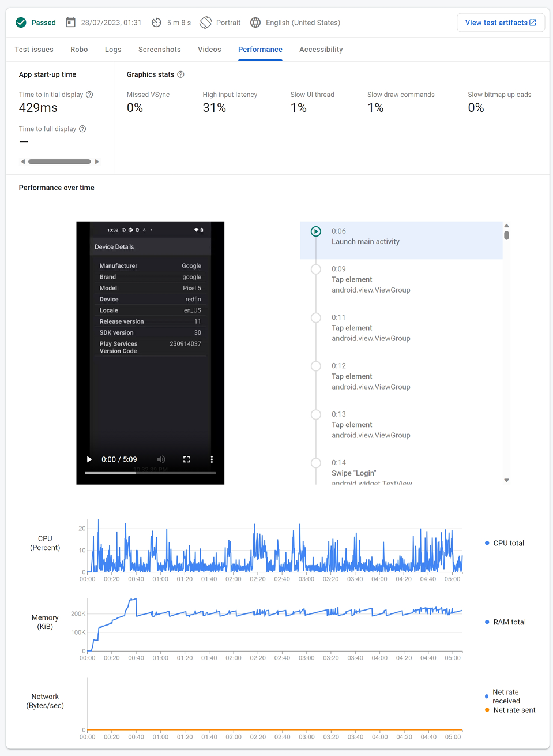Select the 0:06 Launch main activity step
Image resolution: width=553 pixels, height=756 pixels.
[x=401, y=240]
